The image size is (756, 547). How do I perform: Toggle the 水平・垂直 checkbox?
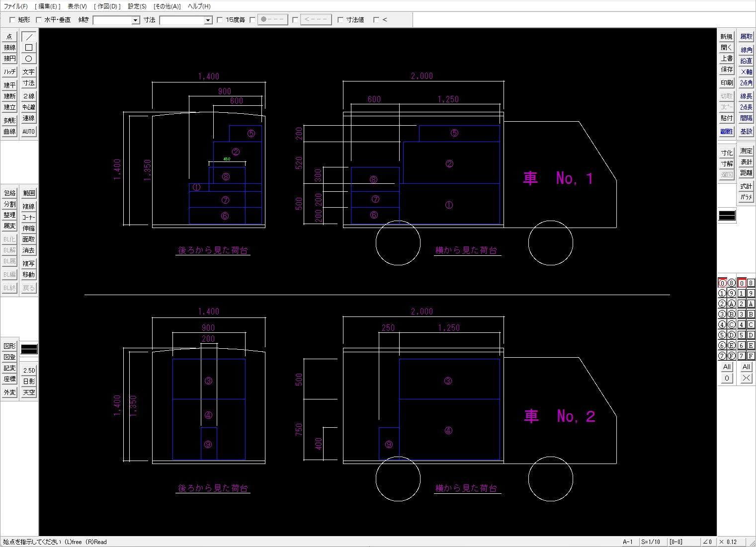39,20
